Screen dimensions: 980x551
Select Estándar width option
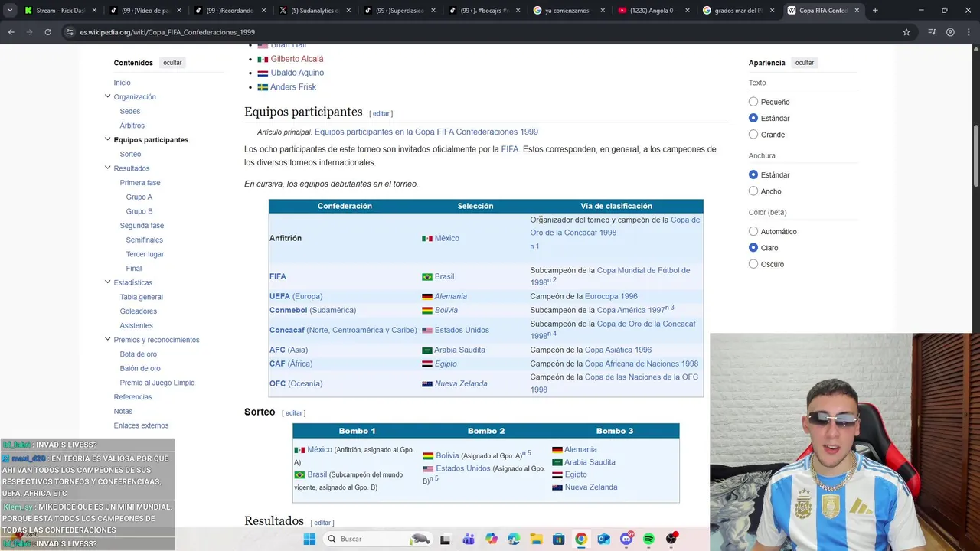point(753,174)
